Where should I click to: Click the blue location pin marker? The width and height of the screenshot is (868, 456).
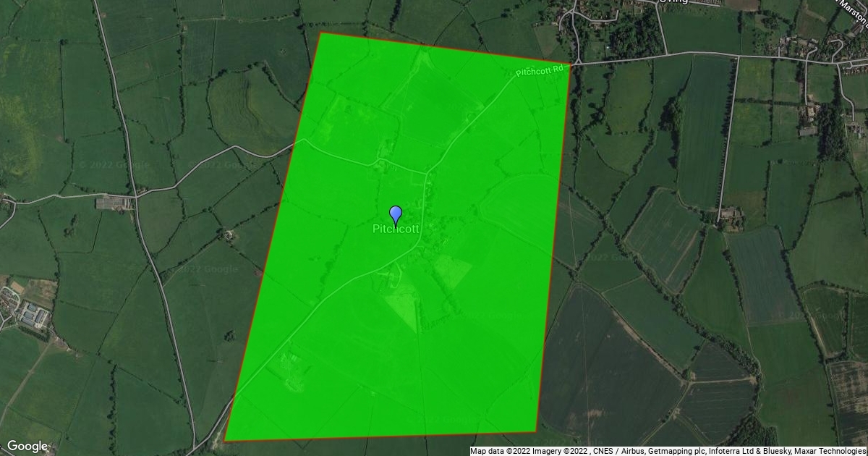396,215
